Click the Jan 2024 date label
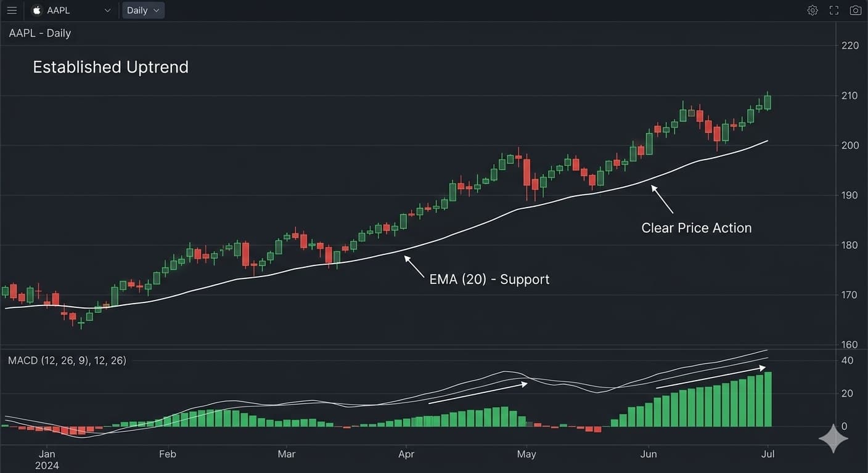Image resolution: width=868 pixels, height=473 pixels. [x=47, y=459]
